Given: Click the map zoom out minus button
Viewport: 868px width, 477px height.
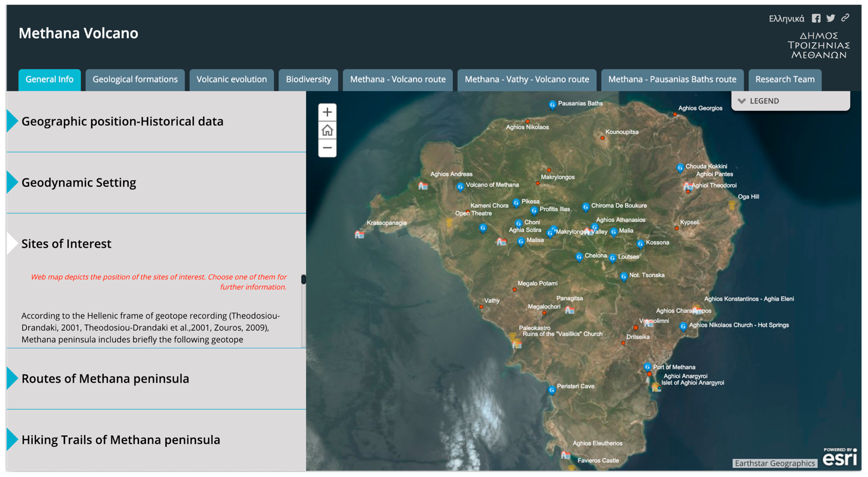Looking at the screenshot, I should (x=327, y=148).
